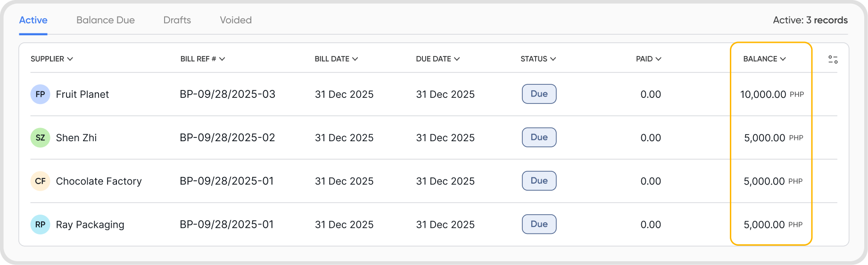Click the Fruit Planet FP avatar
Viewport: 868px width, 265px height.
[x=40, y=94]
